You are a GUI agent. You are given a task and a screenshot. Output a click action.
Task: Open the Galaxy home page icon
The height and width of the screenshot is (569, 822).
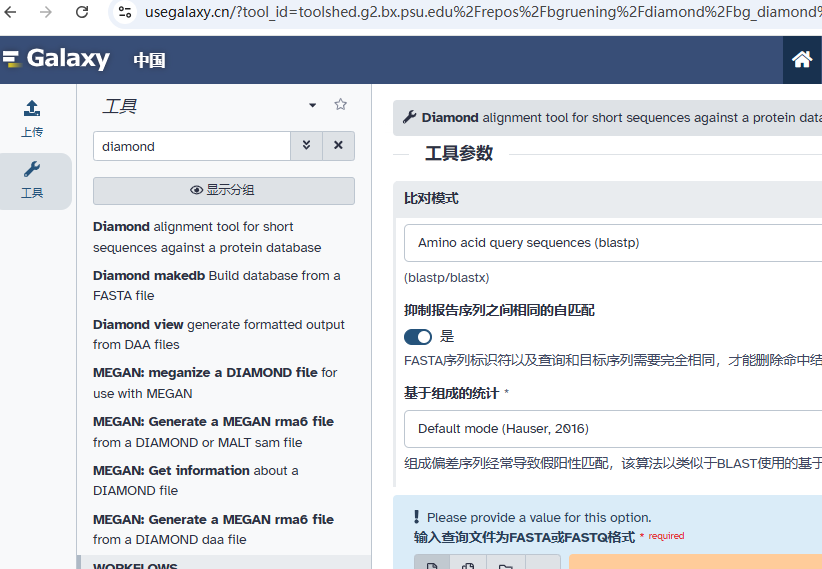coord(802,60)
